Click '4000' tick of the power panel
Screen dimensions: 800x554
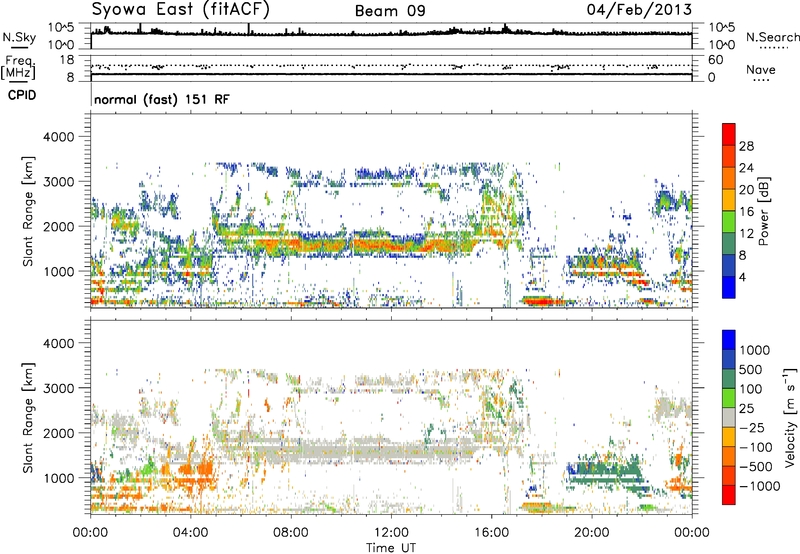[x=61, y=137]
